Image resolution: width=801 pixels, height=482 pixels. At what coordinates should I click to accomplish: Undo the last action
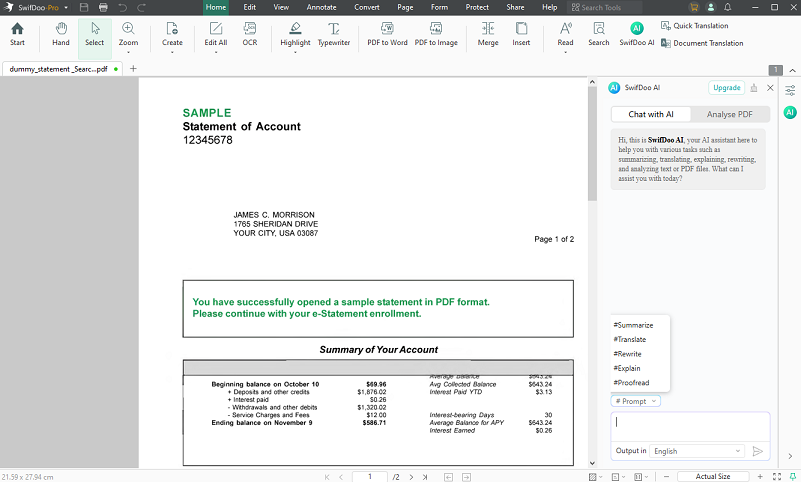click(x=123, y=7)
